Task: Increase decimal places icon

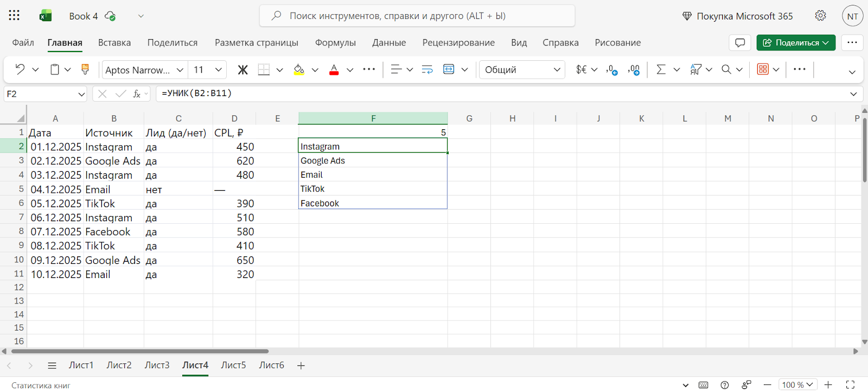Action: [612, 70]
